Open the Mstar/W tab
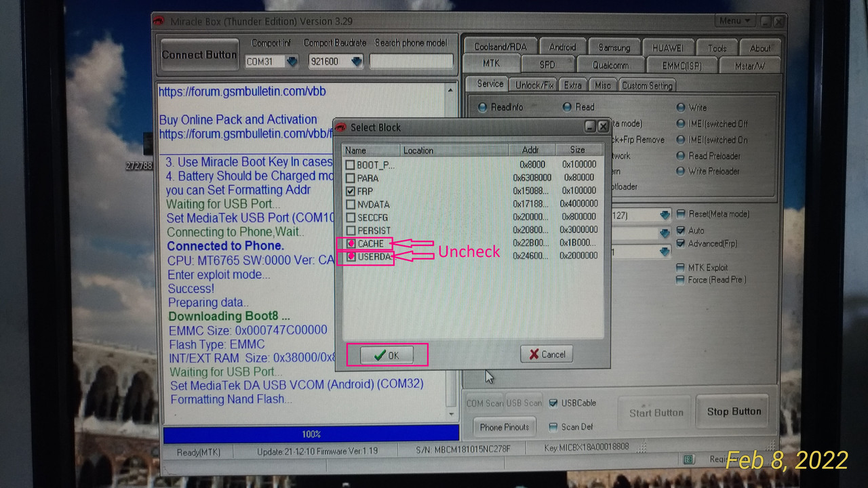 (x=749, y=65)
